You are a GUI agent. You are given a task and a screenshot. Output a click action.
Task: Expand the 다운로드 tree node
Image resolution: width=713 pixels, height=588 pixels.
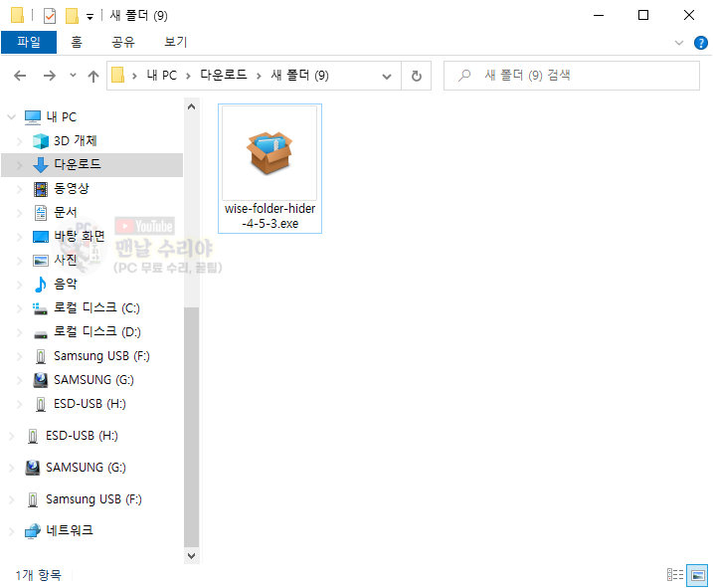point(20,165)
